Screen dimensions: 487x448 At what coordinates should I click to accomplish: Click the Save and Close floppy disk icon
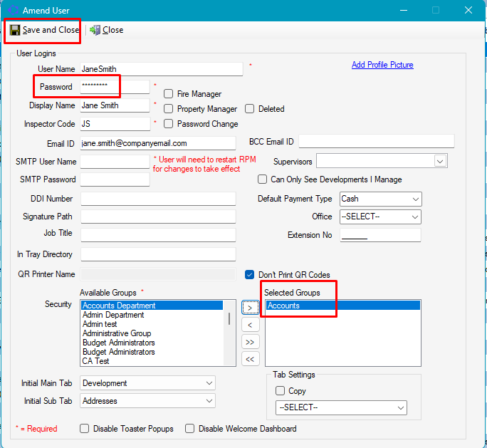tap(15, 30)
